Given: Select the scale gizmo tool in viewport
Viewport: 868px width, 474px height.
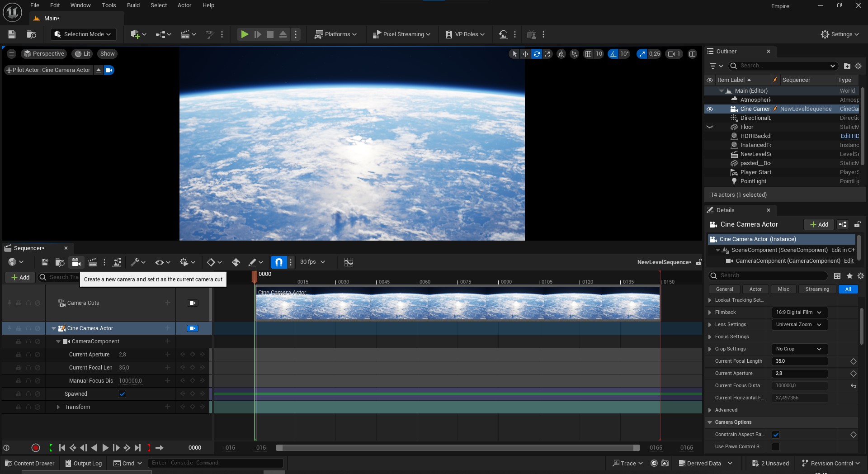Looking at the screenshot, I should (x=547, y=54).
